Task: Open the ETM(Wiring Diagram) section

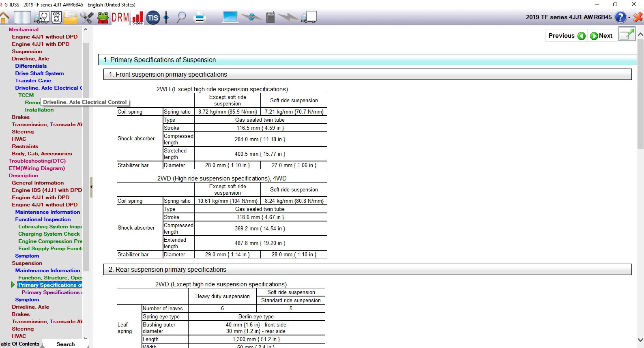Action: tap(36, 168)
